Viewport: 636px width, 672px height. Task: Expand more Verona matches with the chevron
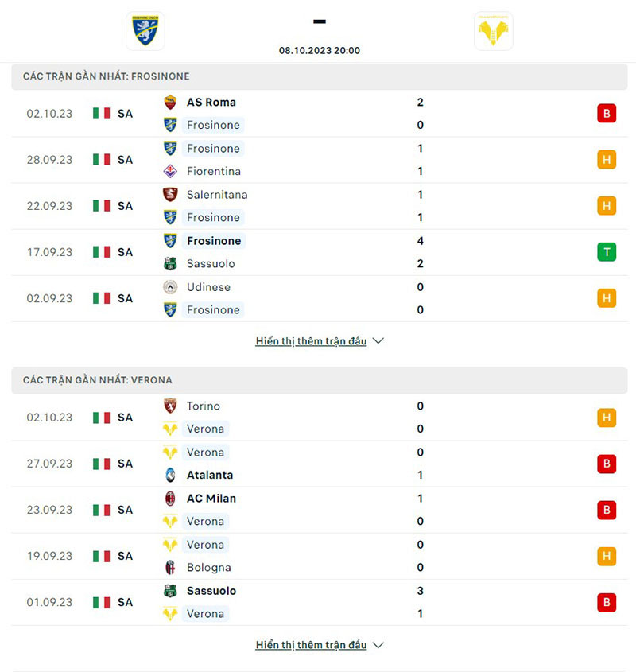click(x=378, y=645)
